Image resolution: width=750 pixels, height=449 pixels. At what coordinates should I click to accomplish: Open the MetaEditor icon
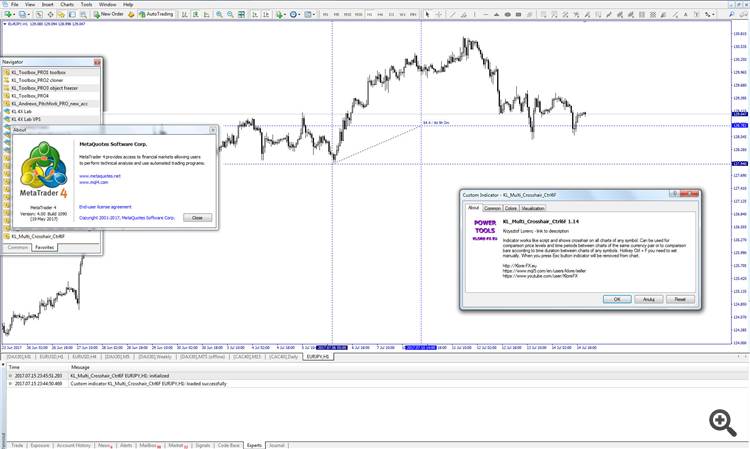click(131, 14)
